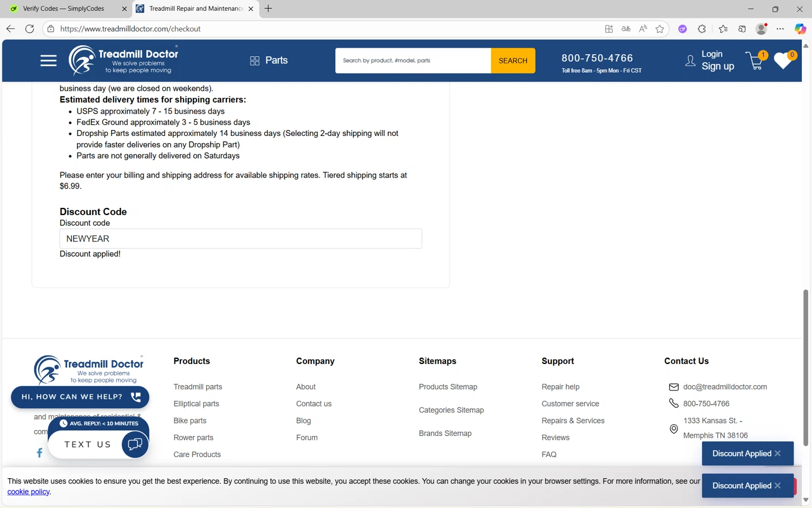Open the split screen icon in address bar

tap(609, 29)
